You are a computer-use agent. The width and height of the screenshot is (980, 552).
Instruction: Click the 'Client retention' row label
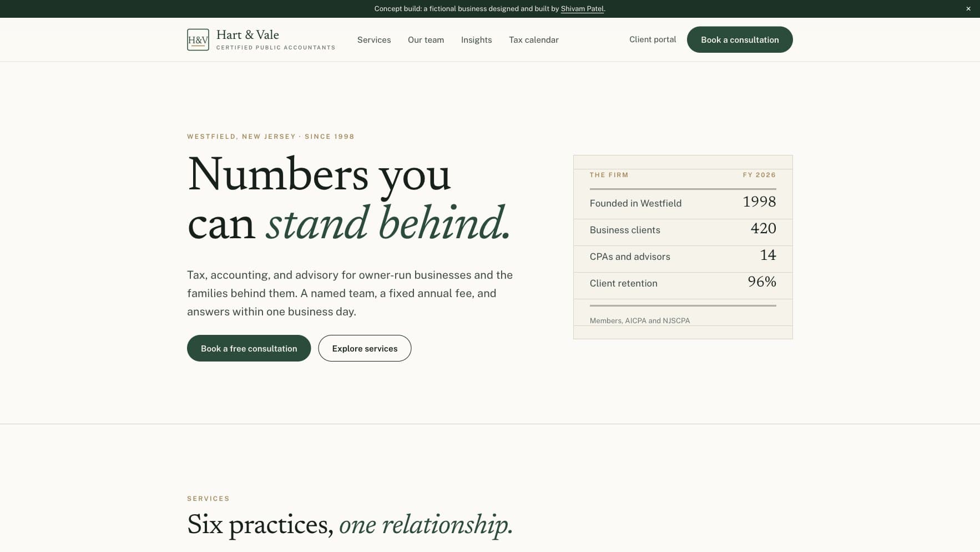[623, 283]
